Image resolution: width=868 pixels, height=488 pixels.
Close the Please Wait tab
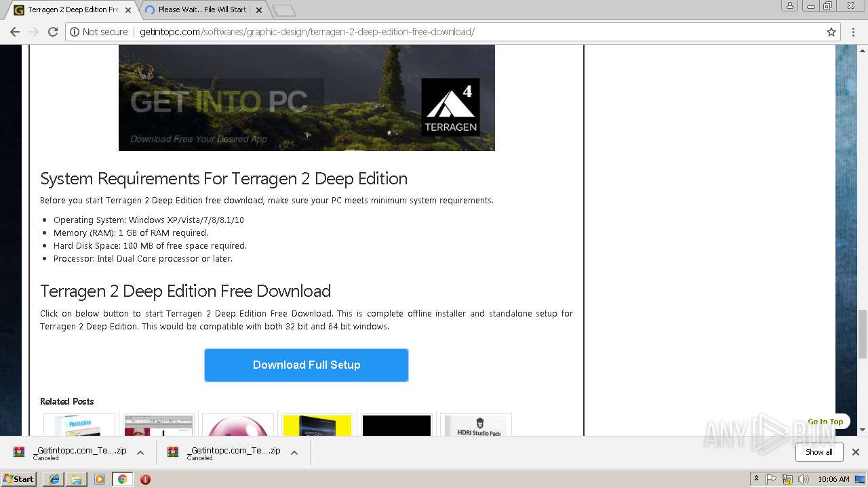point(259,10)
